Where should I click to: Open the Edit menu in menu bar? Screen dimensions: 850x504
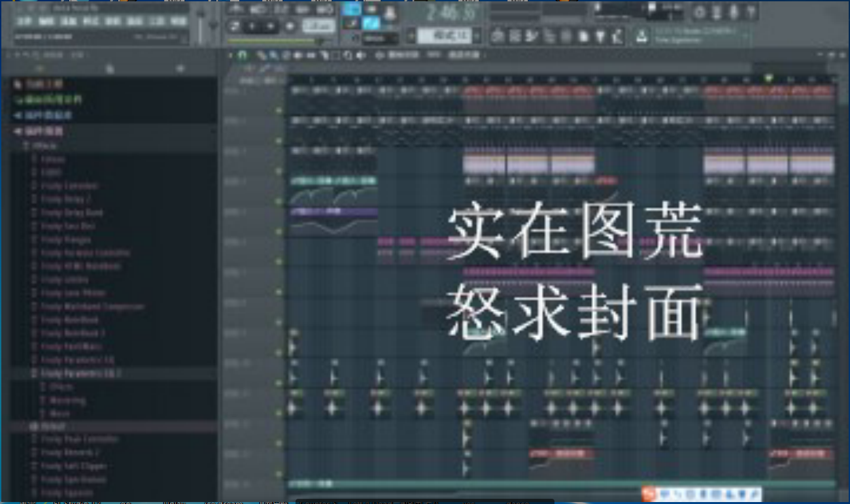tap(46, 22)
